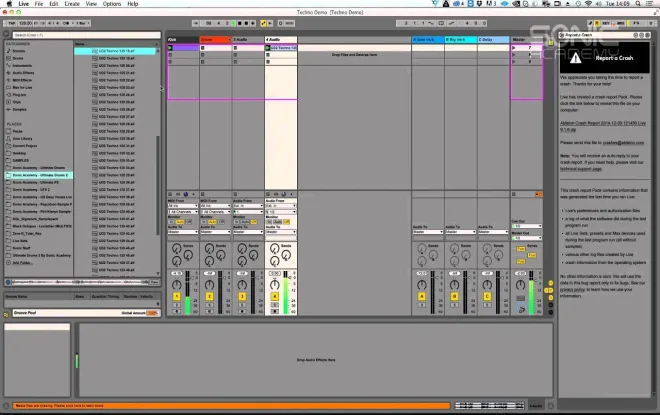Screen dimensions: 660x415
Task: Toggle Return B track activator
Action: coord(454,297)
